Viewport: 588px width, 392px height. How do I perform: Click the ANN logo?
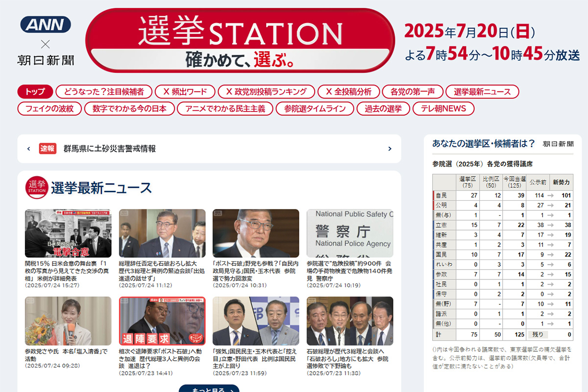point(46,24)
